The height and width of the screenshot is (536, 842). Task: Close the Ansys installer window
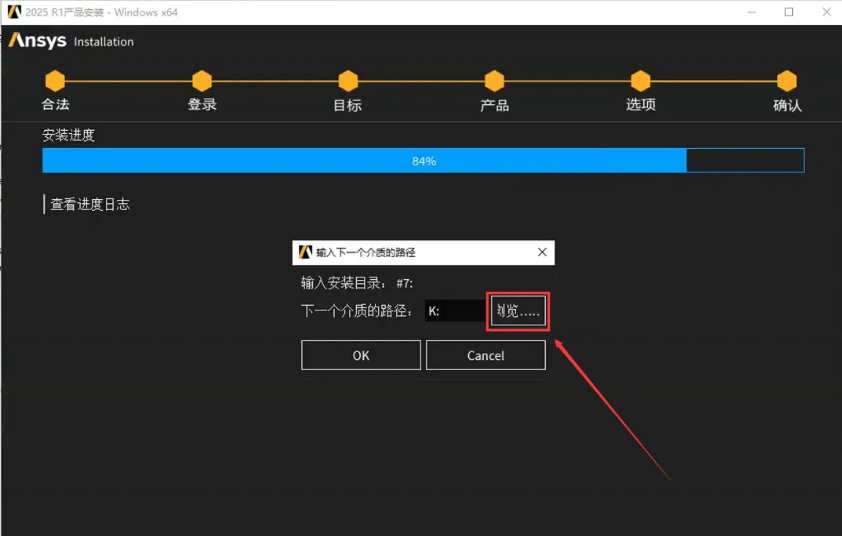[826, 12]
